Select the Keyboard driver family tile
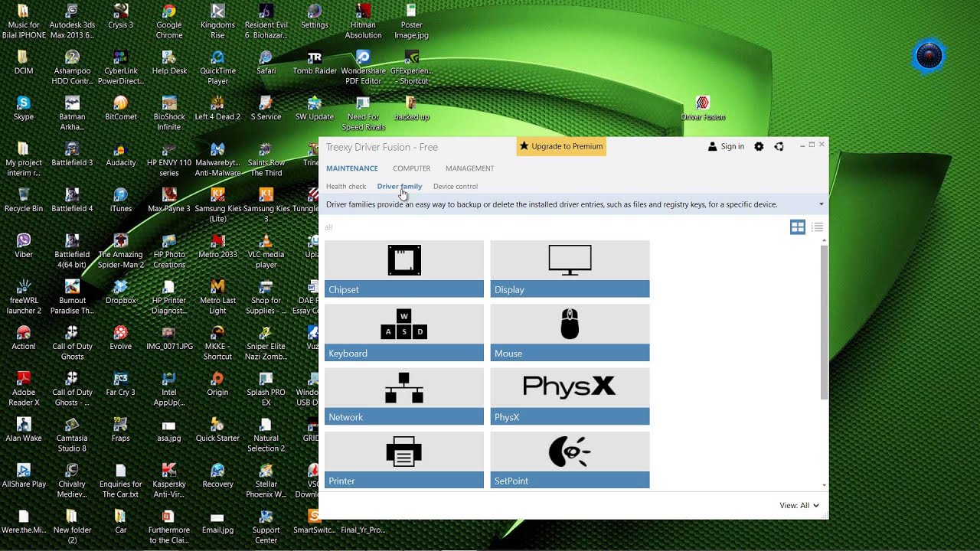Viewport: 980px width, 551px height. pyautogui.click(x=404, y=332)
